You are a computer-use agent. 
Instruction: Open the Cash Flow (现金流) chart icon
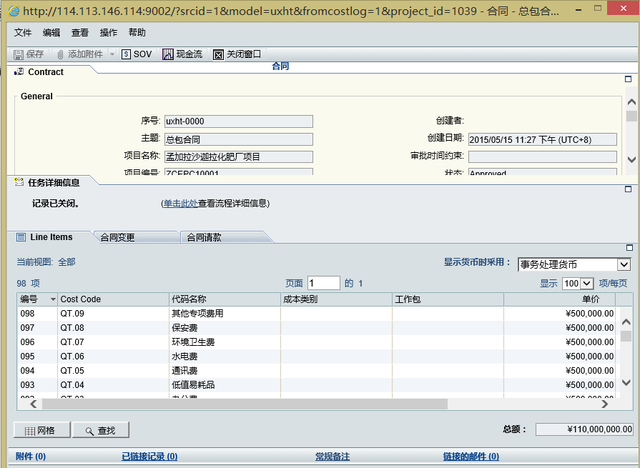[168, 54]
